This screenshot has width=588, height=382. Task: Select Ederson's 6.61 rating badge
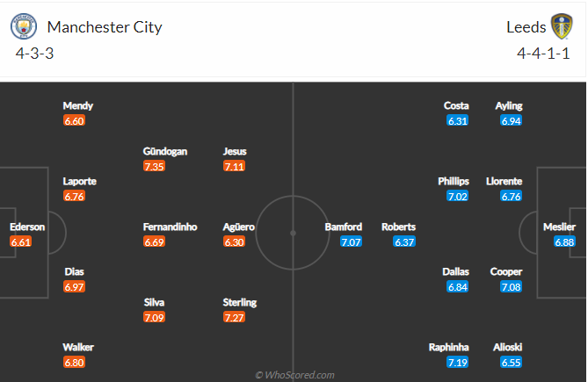coord(21,241)
